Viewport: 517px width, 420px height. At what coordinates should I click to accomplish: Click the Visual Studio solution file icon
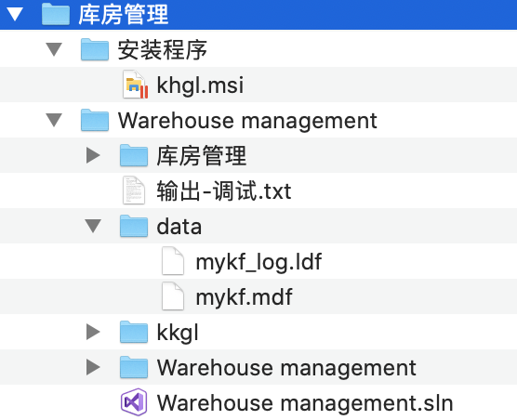point(134,402)
